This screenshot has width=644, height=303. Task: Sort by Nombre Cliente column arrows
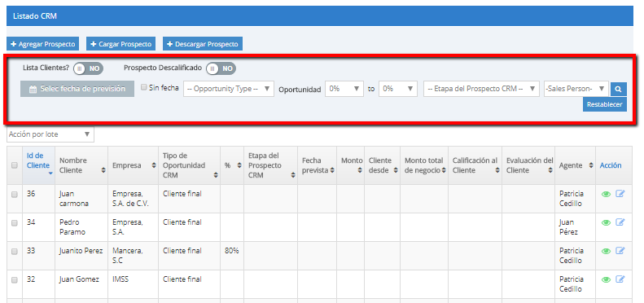[x=103, y=170]
